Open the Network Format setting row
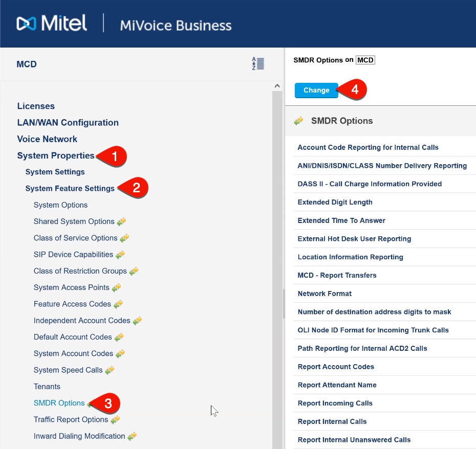The height and width of the screenshot is (449, 476). tap(324, 294)
